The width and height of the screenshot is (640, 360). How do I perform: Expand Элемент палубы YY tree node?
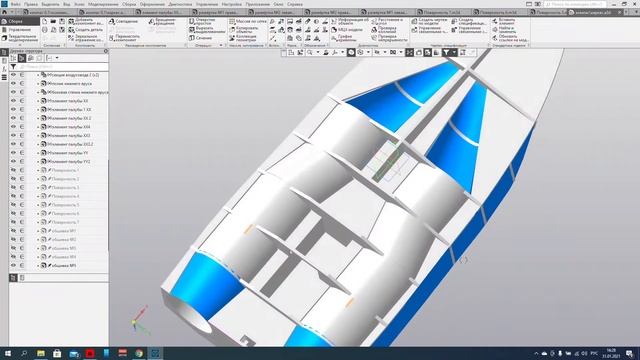pyautogui.click(x=38, y=153)
